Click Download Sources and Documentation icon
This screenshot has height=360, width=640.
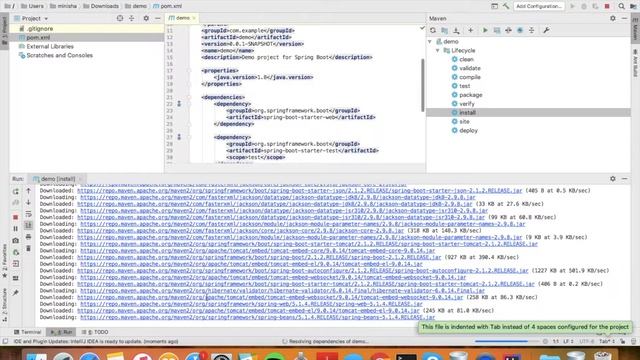[456, 30]
